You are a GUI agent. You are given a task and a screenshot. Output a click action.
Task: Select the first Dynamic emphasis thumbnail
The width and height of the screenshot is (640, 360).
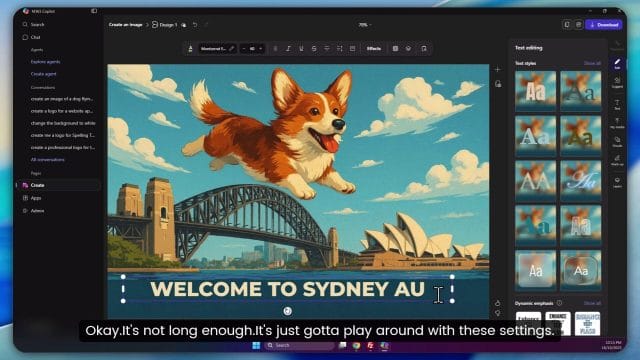tap(528, 323)
